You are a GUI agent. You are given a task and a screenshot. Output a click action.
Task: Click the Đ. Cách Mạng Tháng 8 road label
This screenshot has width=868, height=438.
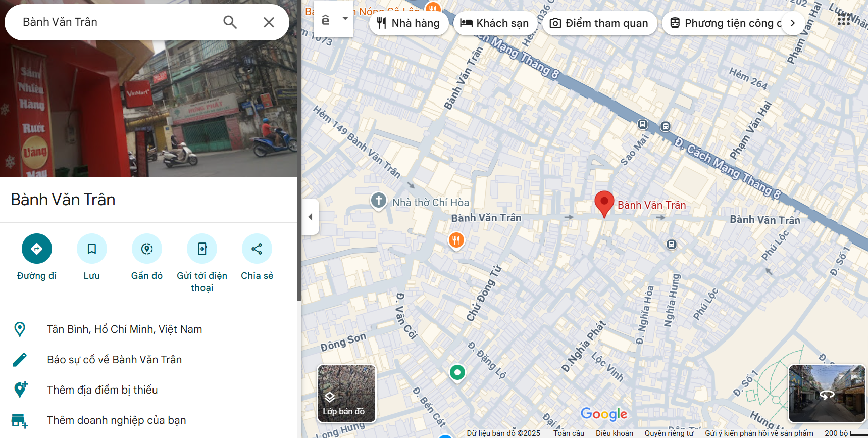[x=728, y=169]
